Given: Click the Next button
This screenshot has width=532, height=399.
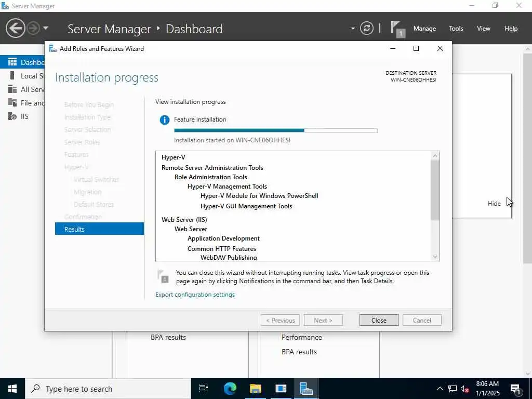Looking at the screenshot, I should point(323,320).
